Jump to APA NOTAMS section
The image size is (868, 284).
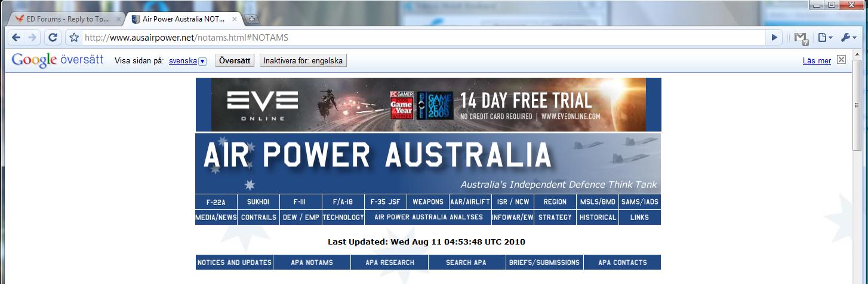click(312, 262)
